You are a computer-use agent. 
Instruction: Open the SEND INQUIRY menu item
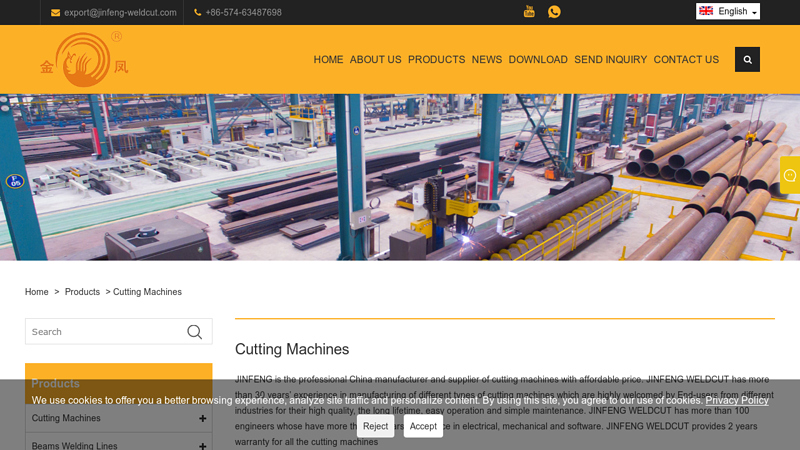[610, 60]
